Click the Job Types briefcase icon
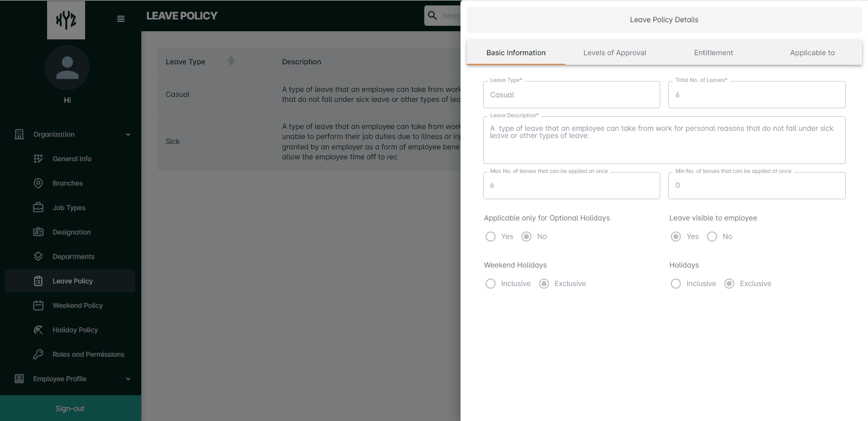 [38, 208]
